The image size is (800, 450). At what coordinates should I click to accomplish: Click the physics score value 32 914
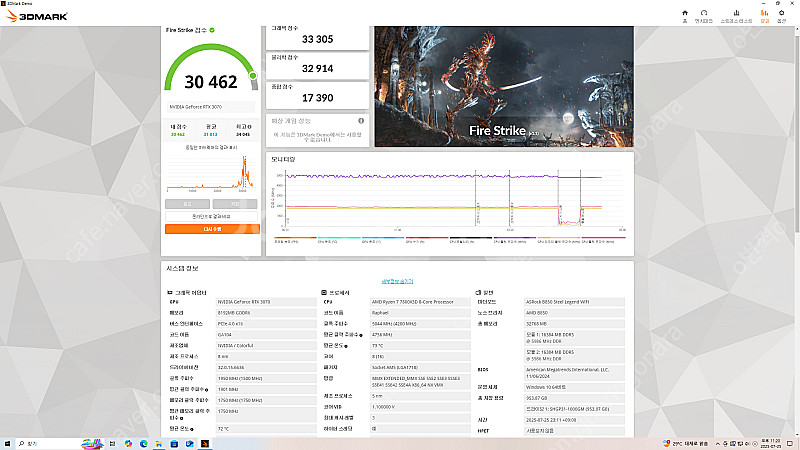pos(317,68)
